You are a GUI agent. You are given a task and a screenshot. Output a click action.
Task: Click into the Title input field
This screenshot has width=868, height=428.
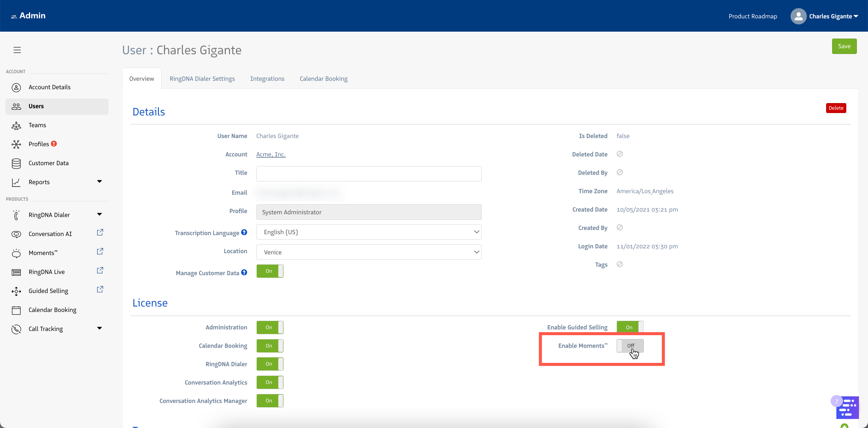[x=369, y=174]
